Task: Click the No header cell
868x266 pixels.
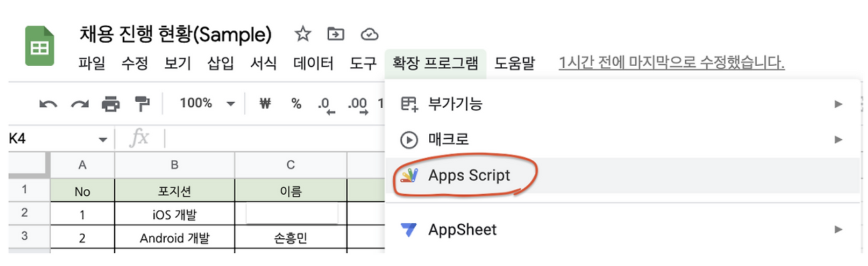Action: [x=82, y=191]
